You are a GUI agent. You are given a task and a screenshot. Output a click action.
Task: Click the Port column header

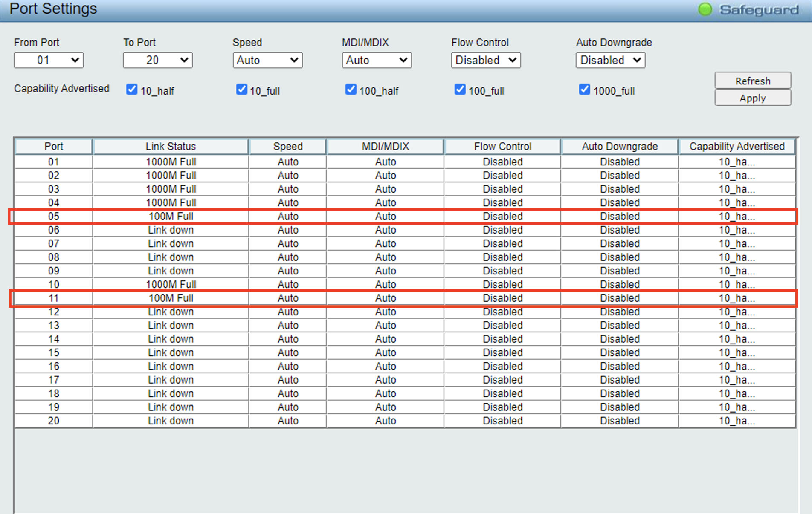point(54,147)
